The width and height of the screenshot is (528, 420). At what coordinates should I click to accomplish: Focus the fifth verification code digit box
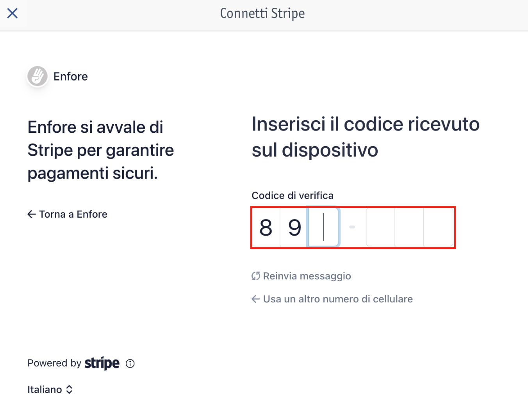(x=409, y=227)
